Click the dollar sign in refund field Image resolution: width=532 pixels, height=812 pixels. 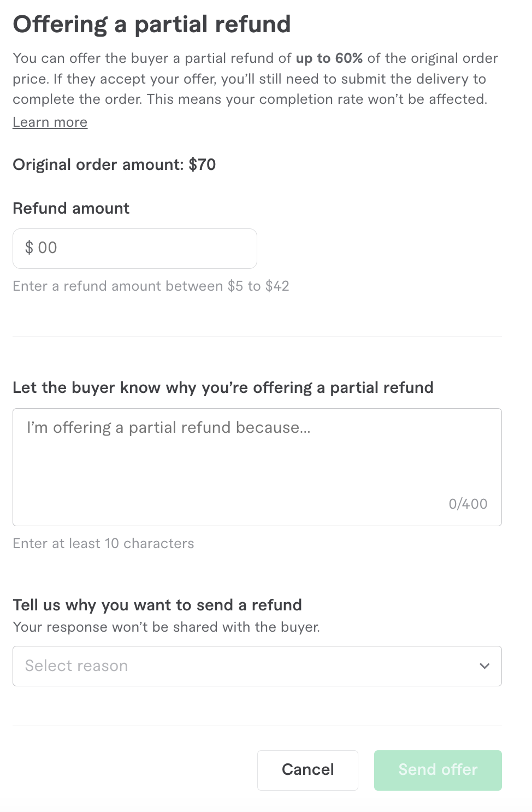pos(29,248)
